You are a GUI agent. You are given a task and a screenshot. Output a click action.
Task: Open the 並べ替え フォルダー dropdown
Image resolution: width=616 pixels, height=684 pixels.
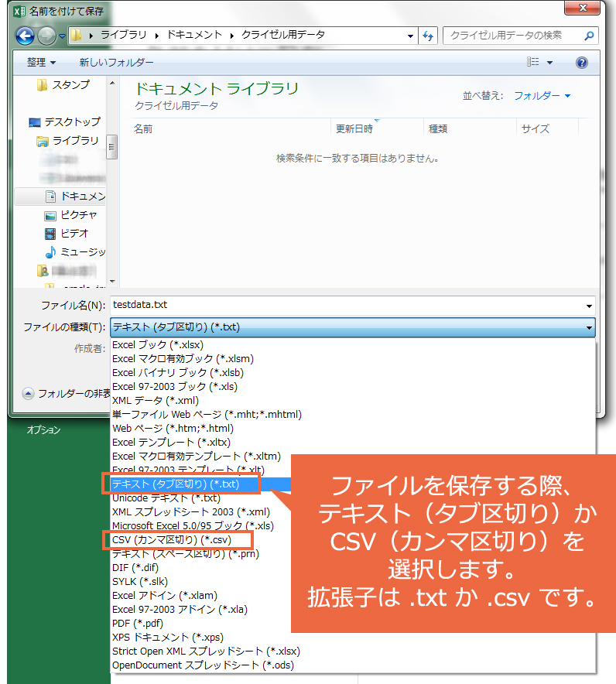point(542,95)
